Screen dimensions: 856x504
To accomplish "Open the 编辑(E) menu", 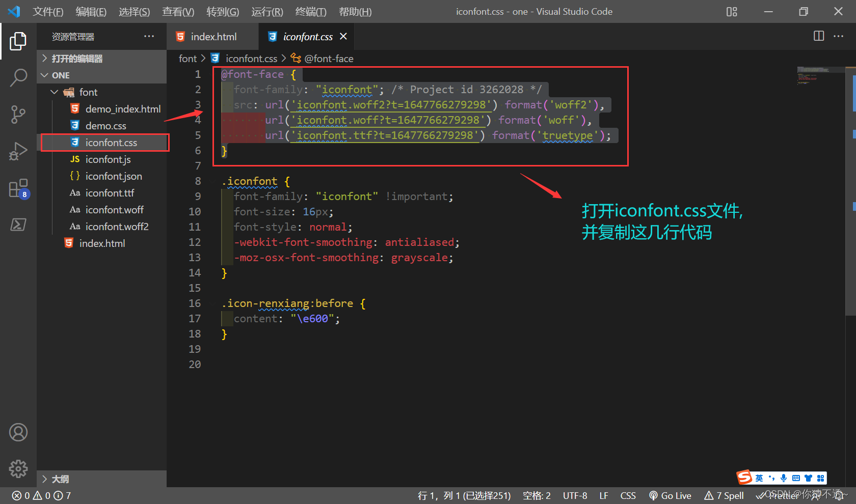I will pyautogui.click(x=91, y=12).
